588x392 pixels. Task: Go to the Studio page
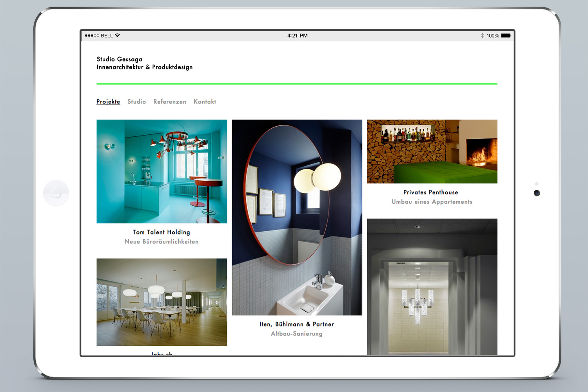click(136, 102)
